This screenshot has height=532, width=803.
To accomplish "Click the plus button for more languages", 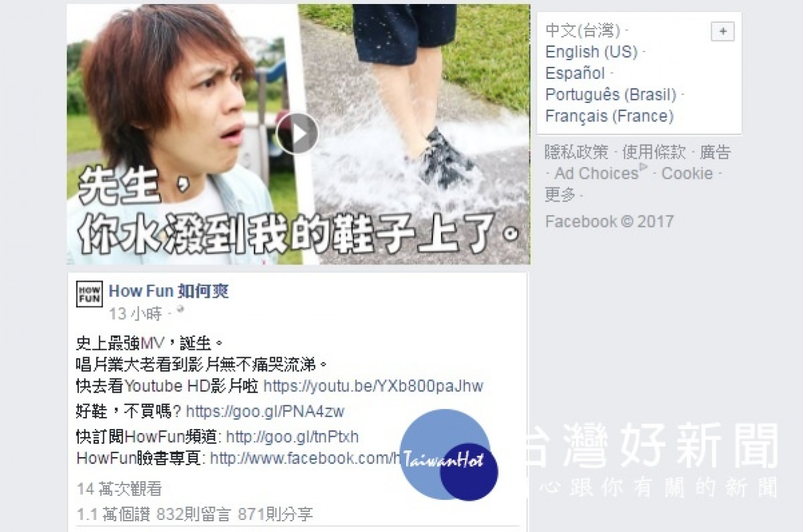I will click(723, 31).
